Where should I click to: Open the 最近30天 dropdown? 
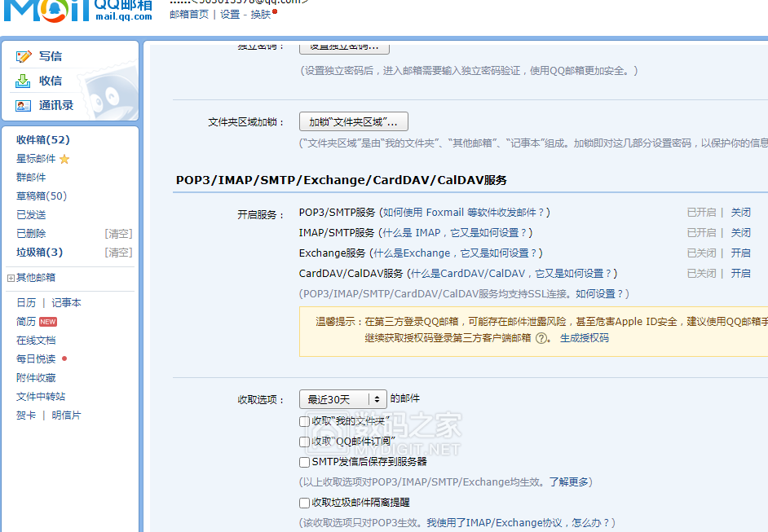[342, 399]
